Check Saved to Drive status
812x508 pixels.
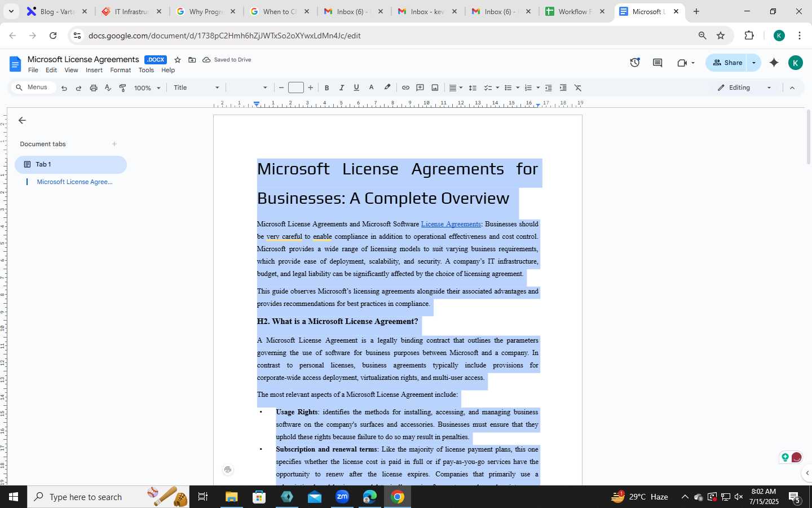[227, 60]
